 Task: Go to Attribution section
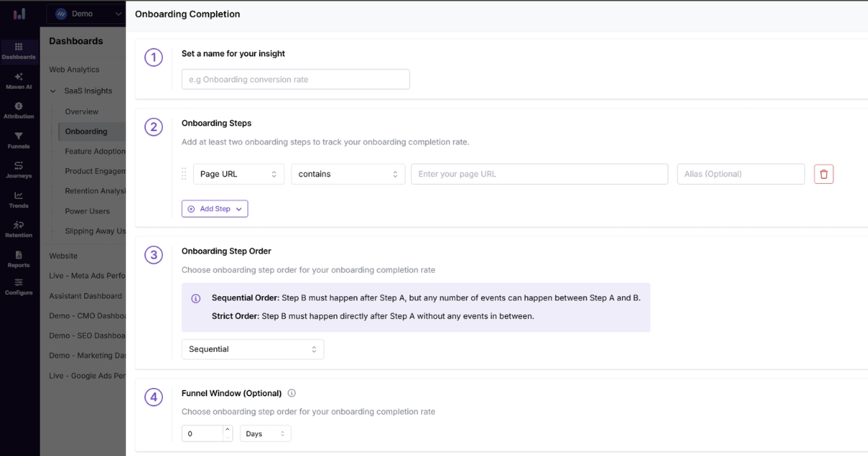point(19,111)
